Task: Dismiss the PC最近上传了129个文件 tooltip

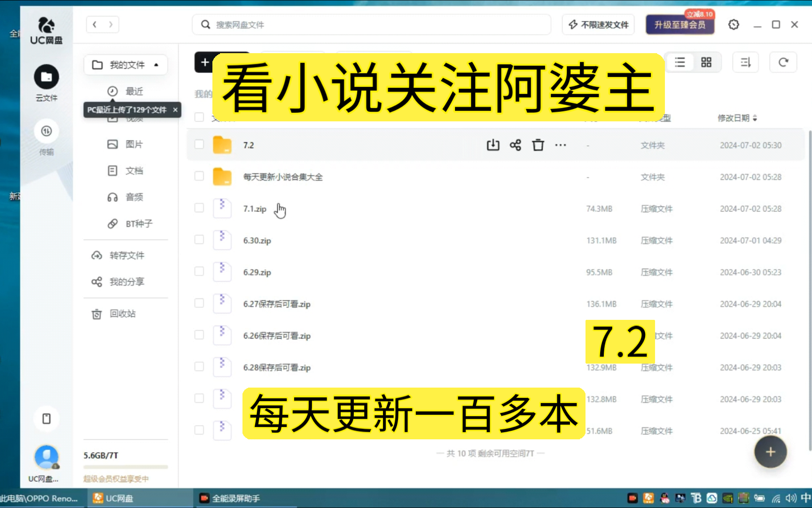Action: [x=175, y=110]
